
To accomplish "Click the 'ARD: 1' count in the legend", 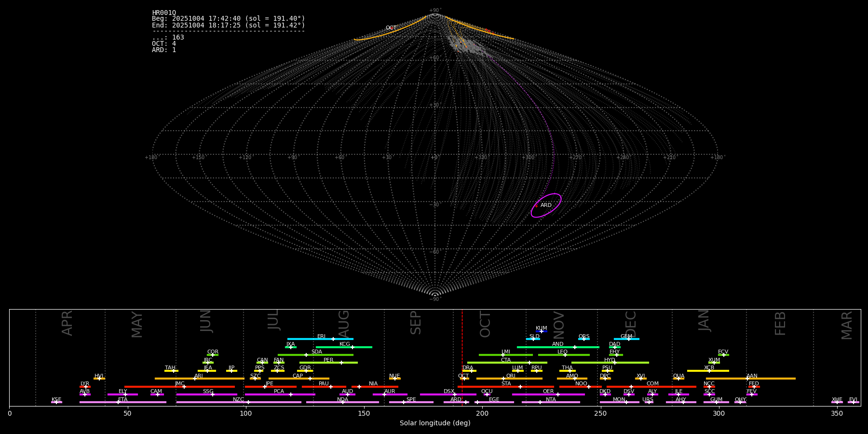I will click(164, 50).
